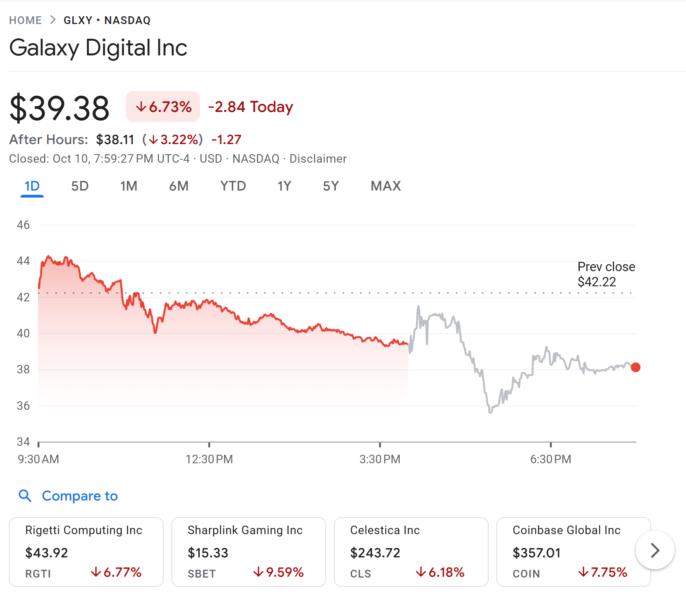Switch to YTD chart view
Viewport: 686px width, 600px height.
click(233, 186)
